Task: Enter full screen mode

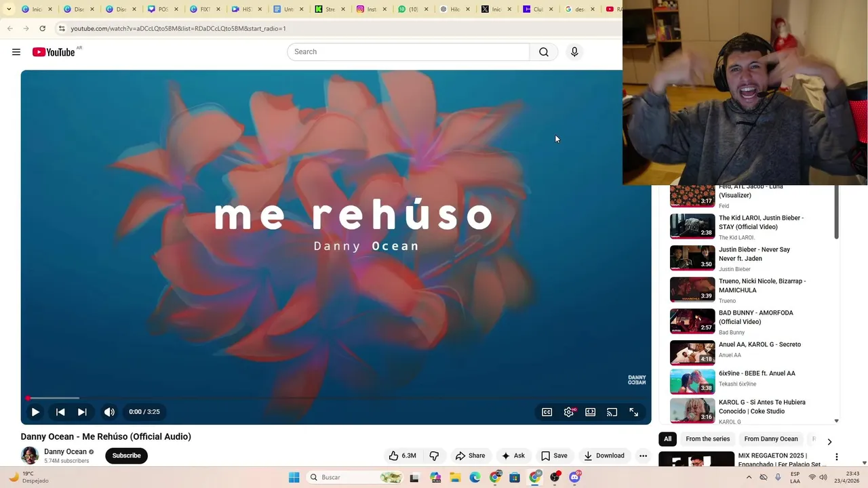Action: [634, 411]
